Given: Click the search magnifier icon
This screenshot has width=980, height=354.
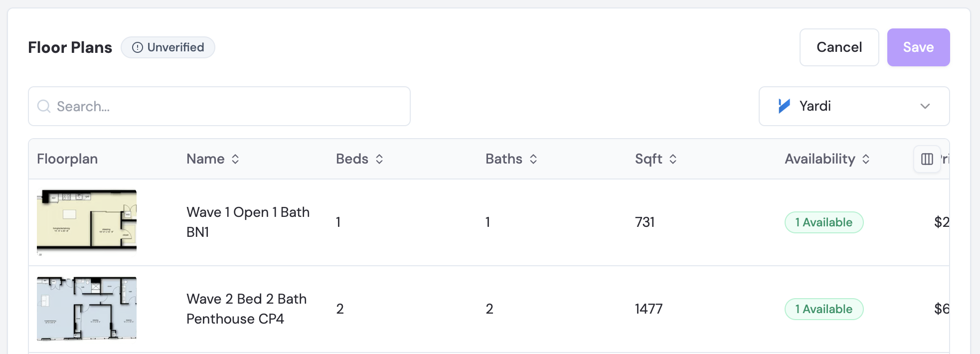Looking at the screenshot, I should [x=44, y=106].
